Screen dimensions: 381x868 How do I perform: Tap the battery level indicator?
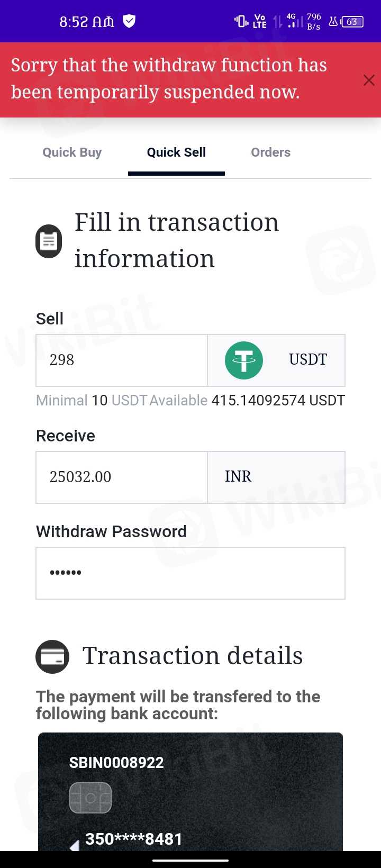coord(352,22)
